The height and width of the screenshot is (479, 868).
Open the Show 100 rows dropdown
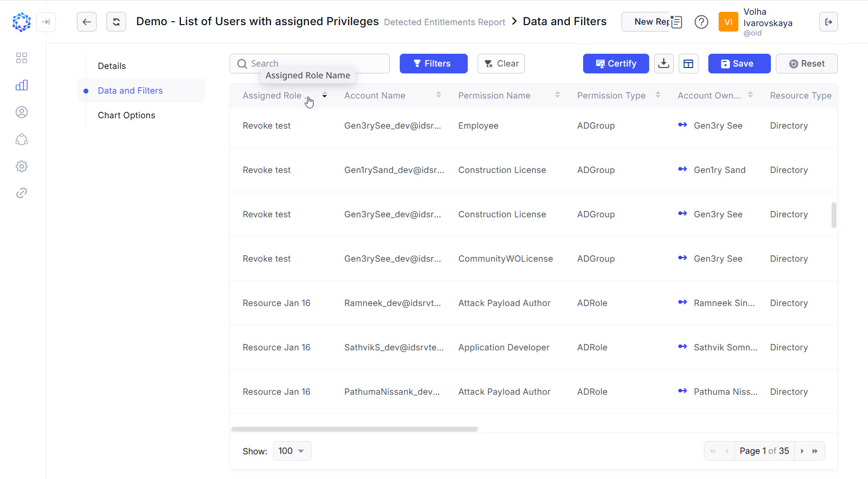[x=292, y=451]
